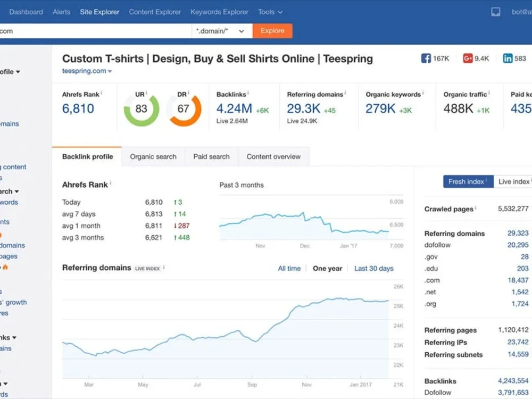Screen dimensions: 532x399
Task: Open the *.domain/* mode dropdown
Action: coord(222,31)
